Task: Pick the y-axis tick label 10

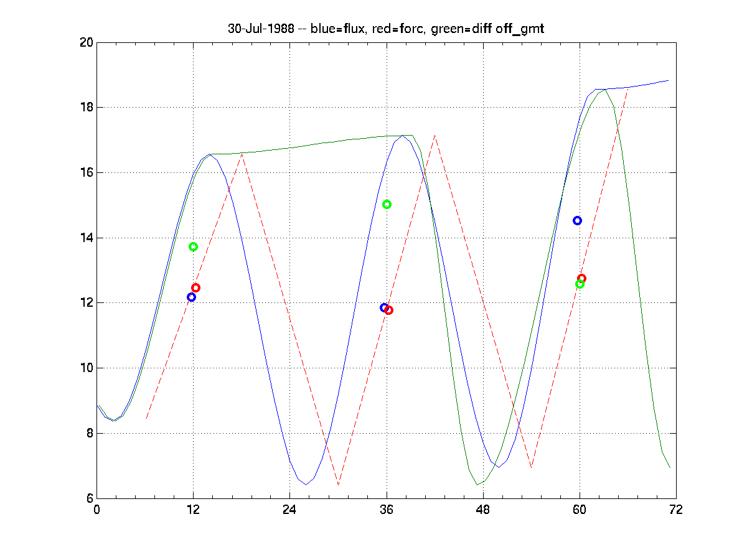Action: point(86,368)
